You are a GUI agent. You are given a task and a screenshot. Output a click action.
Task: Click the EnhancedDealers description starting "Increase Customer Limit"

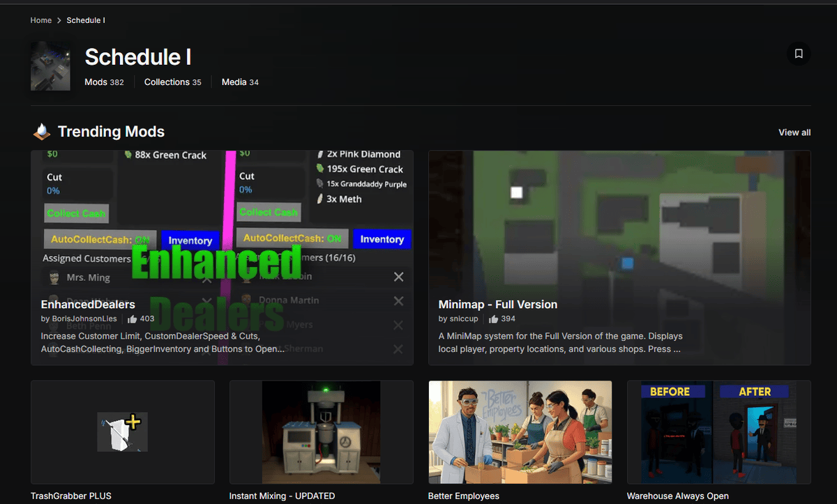tap(163, 342)
